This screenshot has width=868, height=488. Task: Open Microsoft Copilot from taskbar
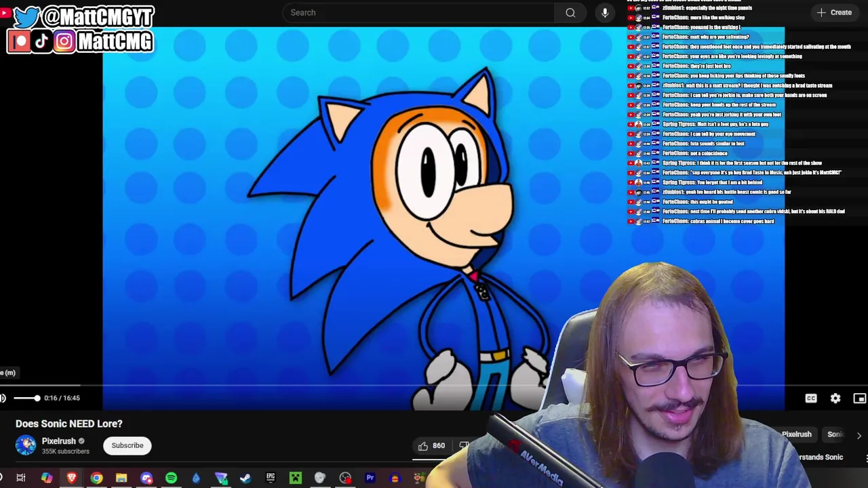pos(46,479)
